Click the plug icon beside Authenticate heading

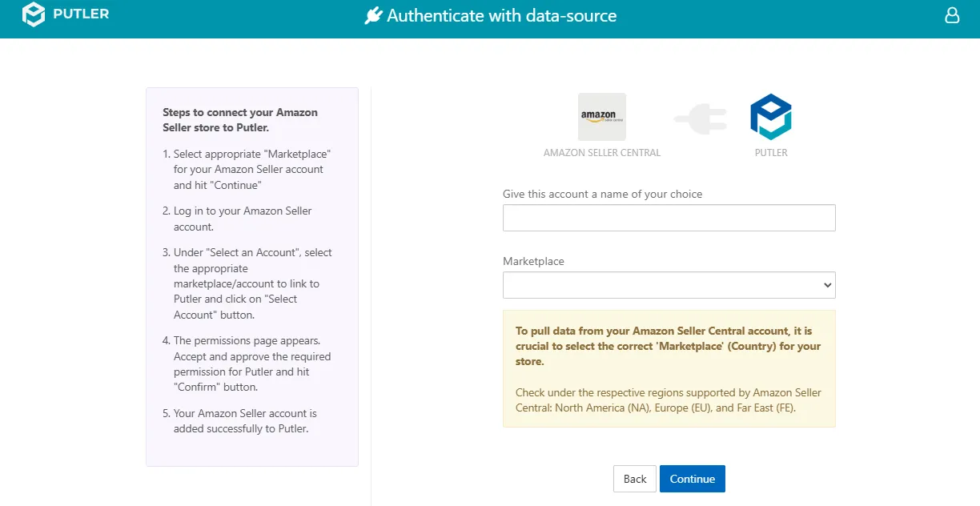373,16
